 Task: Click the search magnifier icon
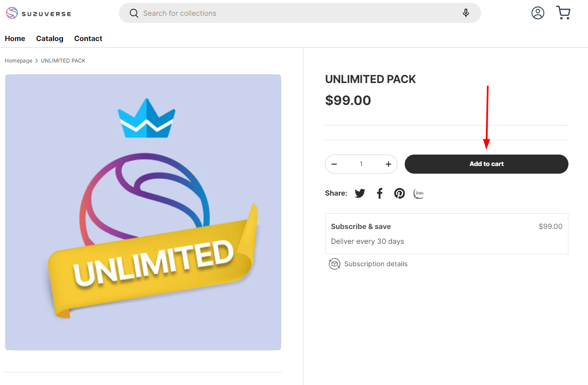pos(134,13)
